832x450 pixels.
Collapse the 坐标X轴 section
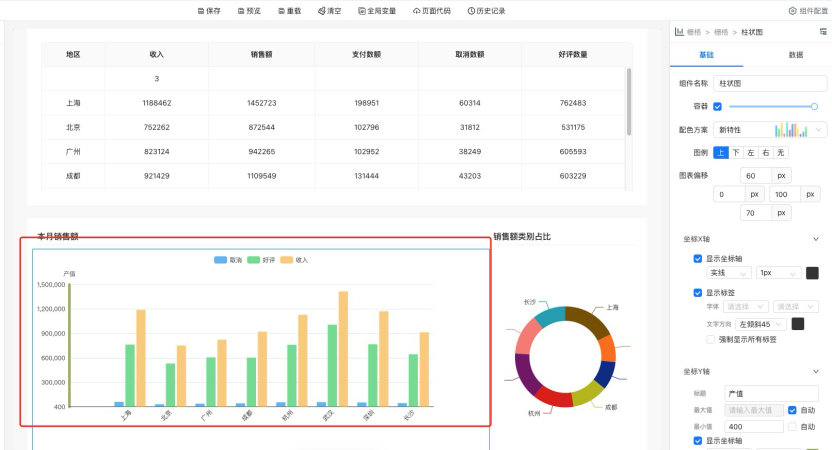click(816, 239)
